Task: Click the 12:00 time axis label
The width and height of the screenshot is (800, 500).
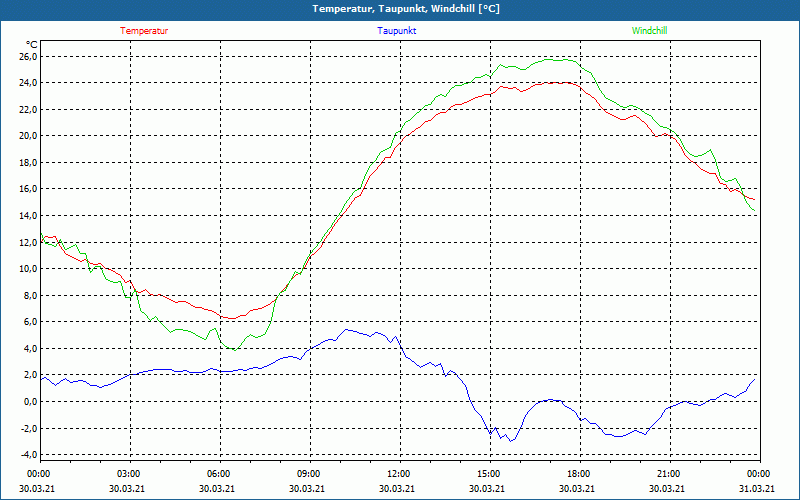Action: pos(399,473)
